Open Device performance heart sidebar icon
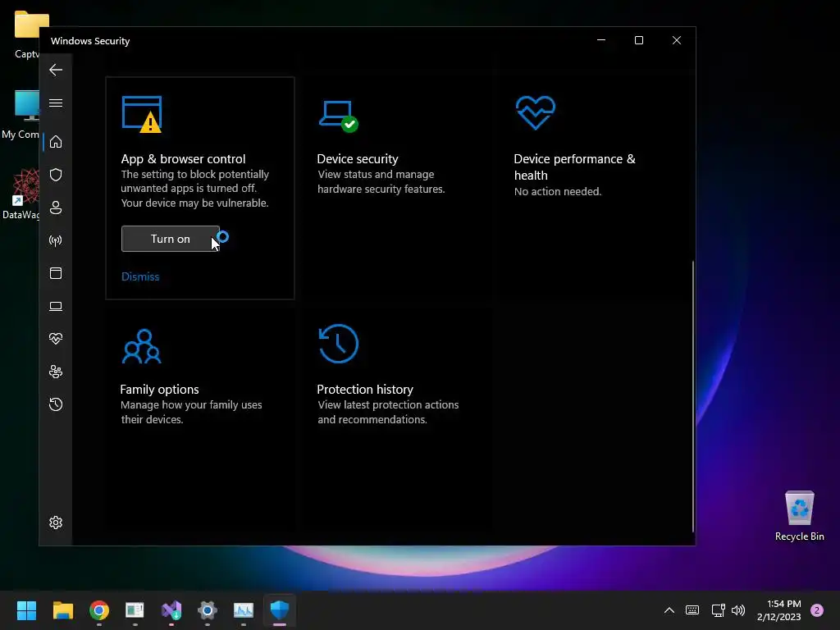Image resolution: width=840 pixels, height=630 pixels. coord(56,339)
